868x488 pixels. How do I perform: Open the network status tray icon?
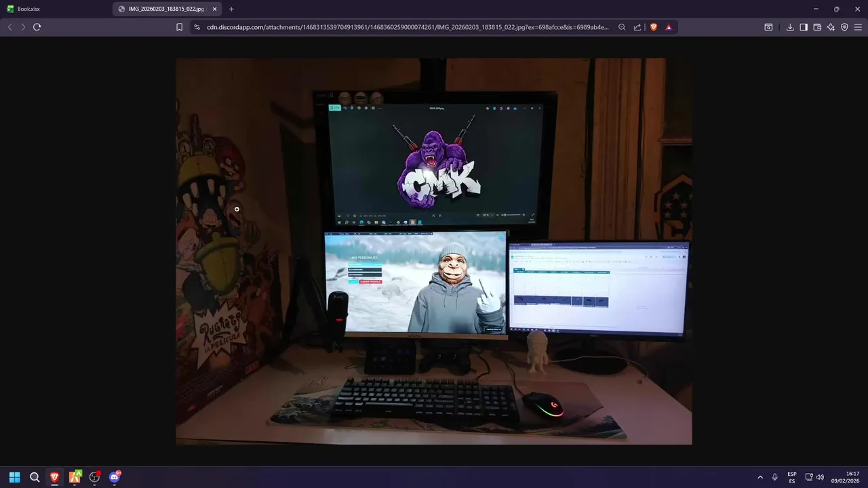(809, 477)
